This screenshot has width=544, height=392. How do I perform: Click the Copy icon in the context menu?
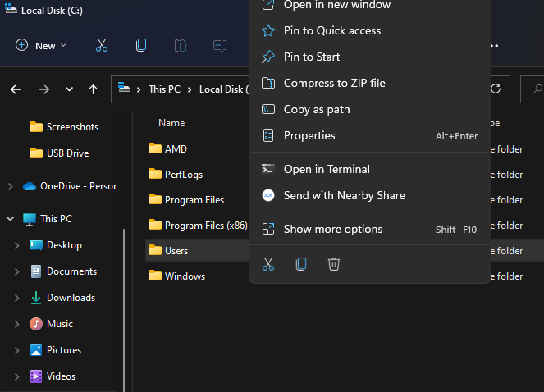click(301, 264)
